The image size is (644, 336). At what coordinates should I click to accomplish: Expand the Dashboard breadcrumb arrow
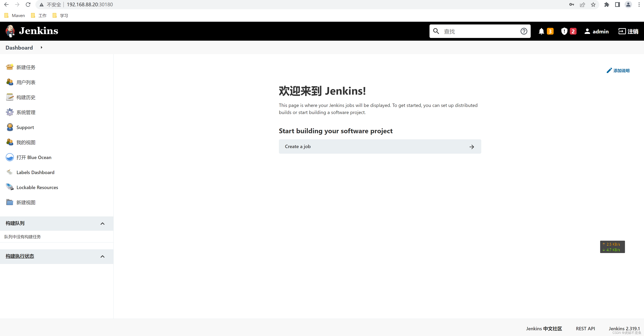(41, 48)
